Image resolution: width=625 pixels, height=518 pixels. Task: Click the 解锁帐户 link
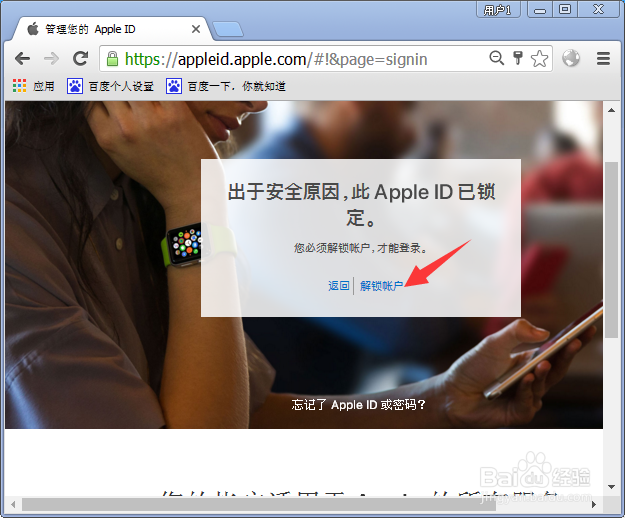381,286
